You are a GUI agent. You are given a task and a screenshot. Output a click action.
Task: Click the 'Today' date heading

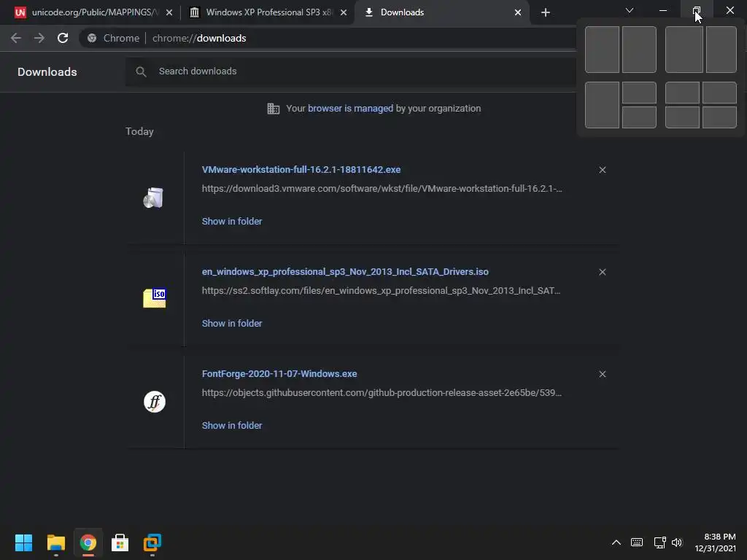coord(139,132)
